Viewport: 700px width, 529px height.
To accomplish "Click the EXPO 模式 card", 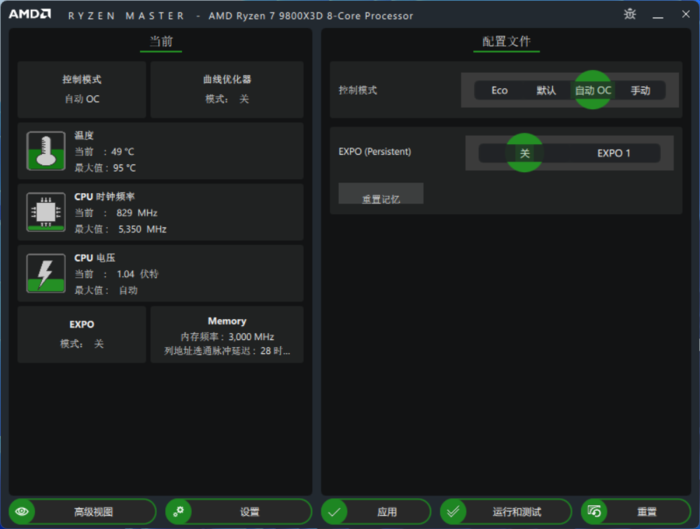I will pos(82,334).
